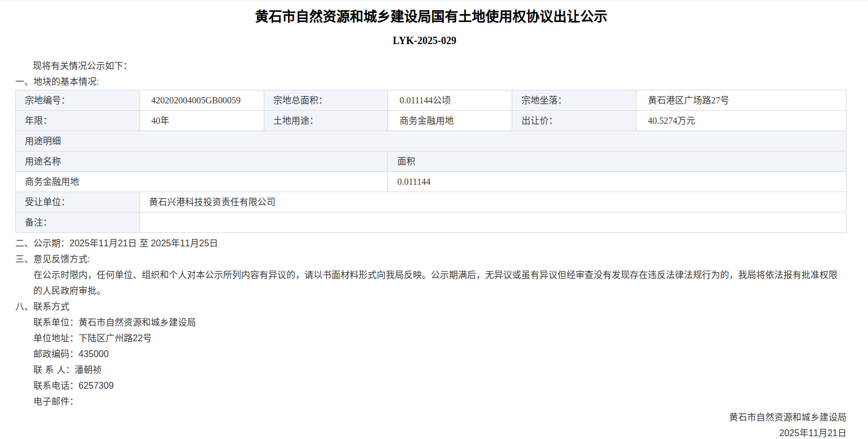Click parcel number 420202004005GB00059

[x=195, y=101]
